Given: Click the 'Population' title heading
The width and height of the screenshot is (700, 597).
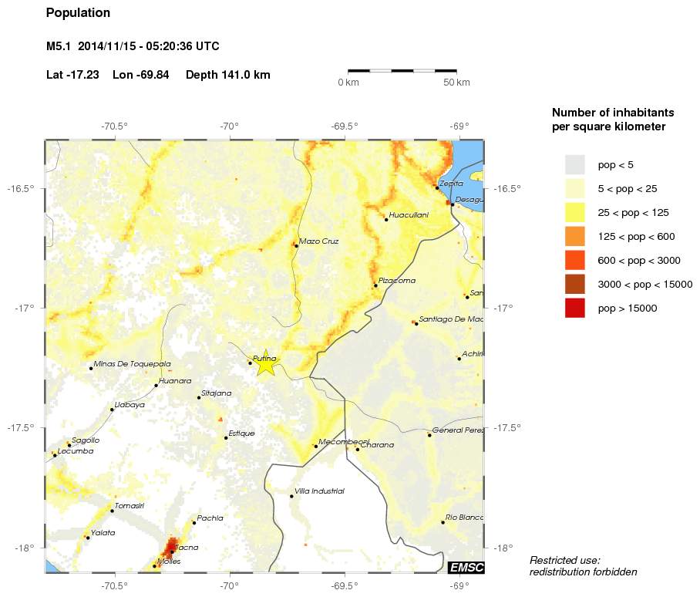Looking at the screenshot, I should point(78,13).
